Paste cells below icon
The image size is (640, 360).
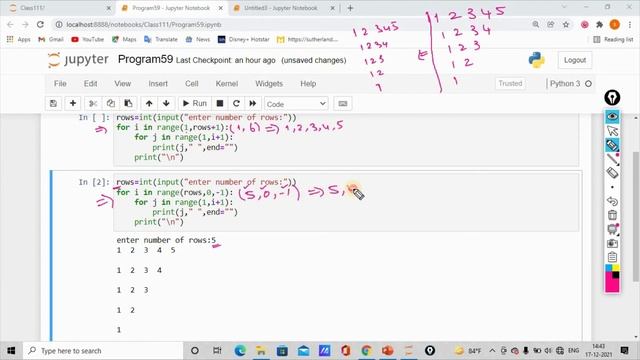tap(128, 104)
